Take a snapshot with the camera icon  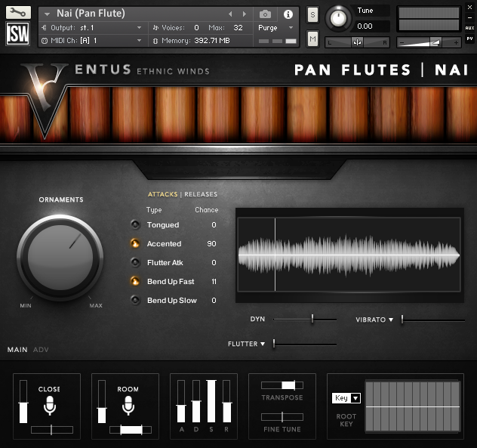pyautogui.click(x=265, y=14)
